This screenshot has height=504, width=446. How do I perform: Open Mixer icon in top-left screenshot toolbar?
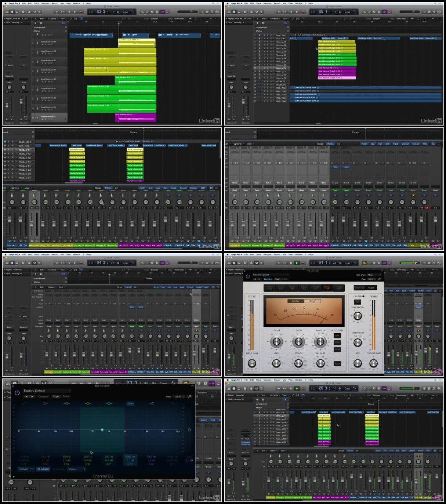pos(34,12)
